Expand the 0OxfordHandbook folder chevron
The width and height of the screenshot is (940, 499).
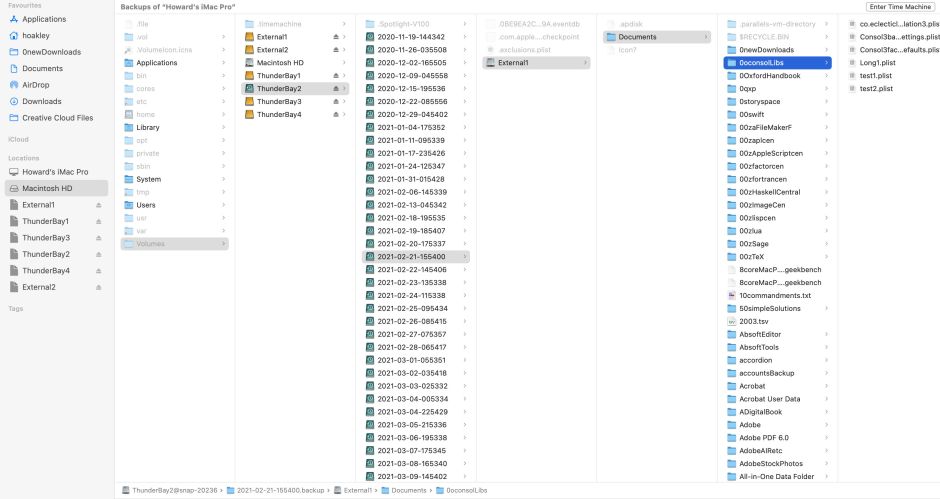coord(827,76)
